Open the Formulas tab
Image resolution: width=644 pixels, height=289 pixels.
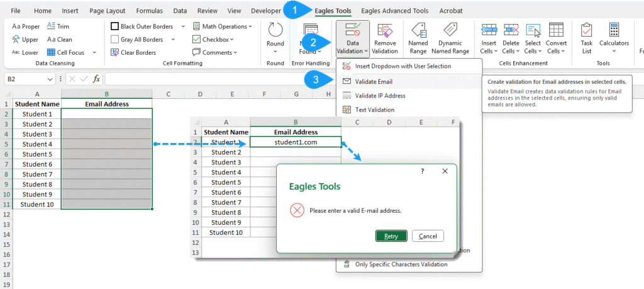150,11
